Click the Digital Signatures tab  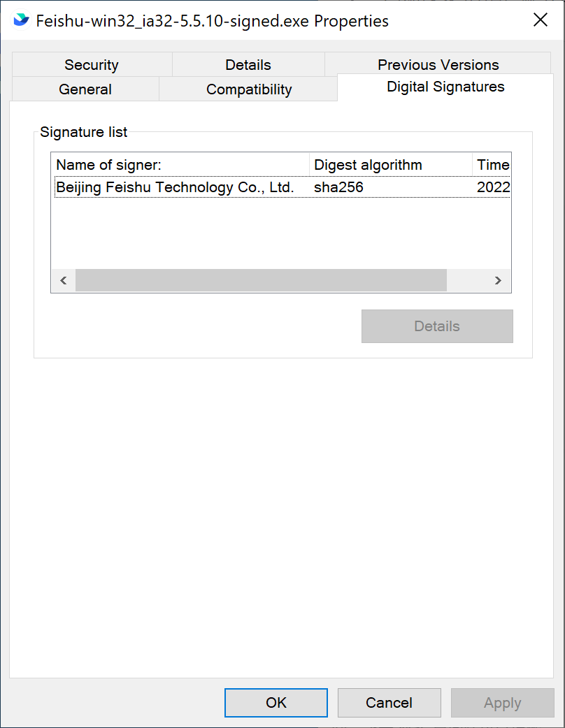tap(445, 87)
